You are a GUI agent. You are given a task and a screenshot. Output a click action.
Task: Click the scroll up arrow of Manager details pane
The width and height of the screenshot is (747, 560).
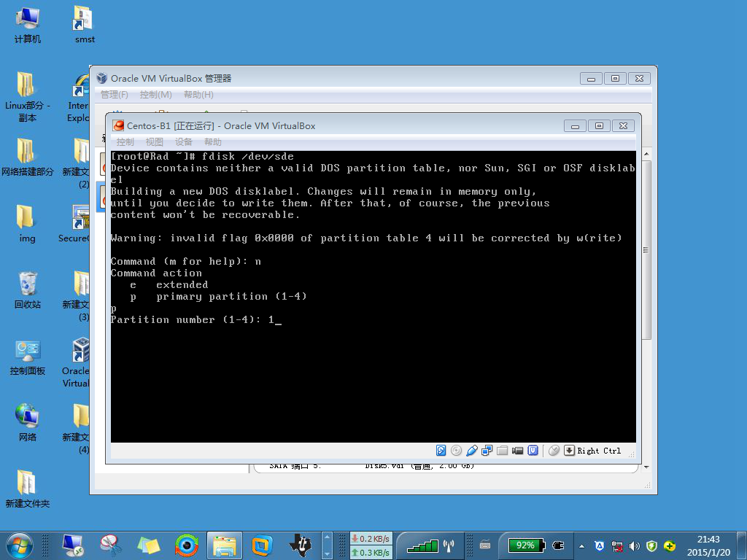[646, 154]
